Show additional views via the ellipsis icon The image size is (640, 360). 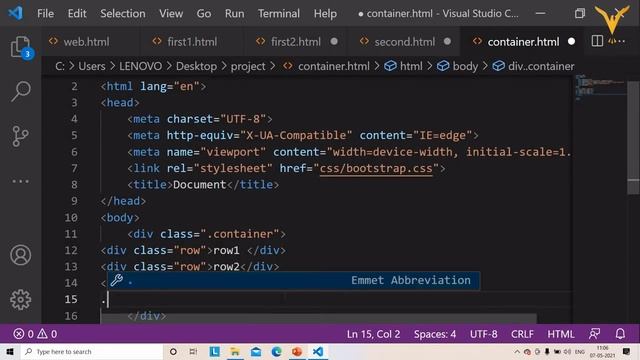point(20,181)
